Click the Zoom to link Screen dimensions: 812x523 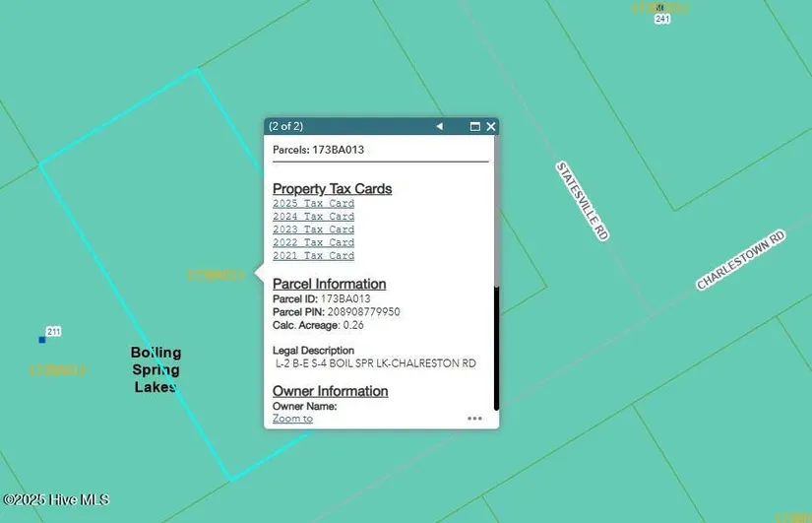tap(292, 419)
